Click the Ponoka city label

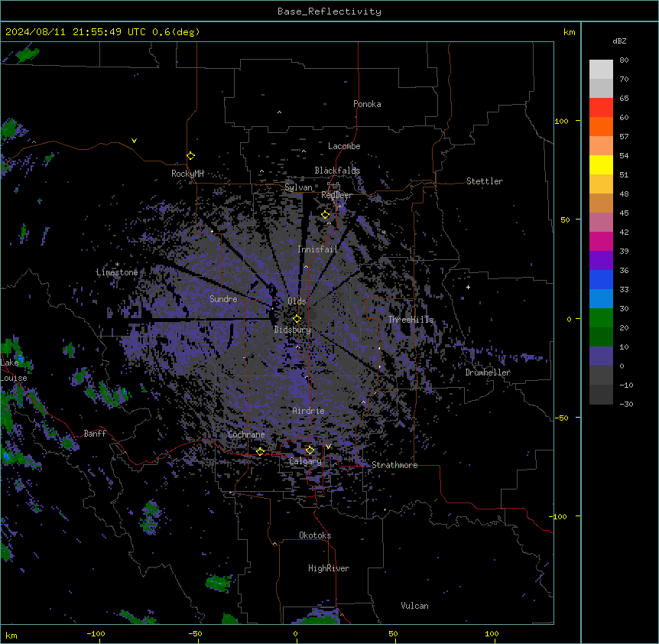(x=367, y=104)
